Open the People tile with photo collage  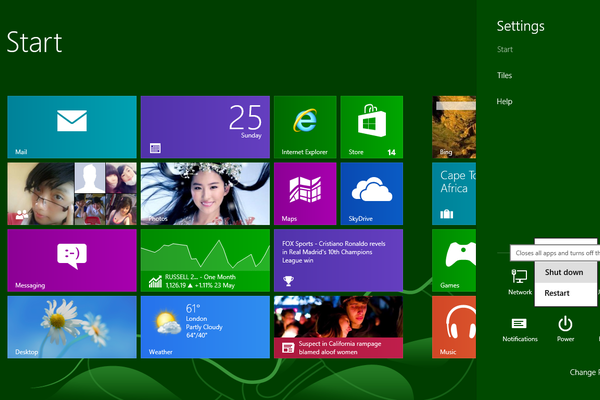[x=72, y=194]
